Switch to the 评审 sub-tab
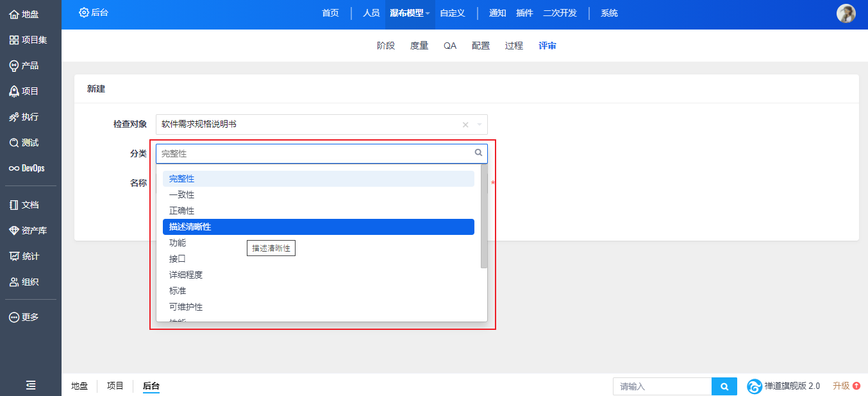The height and width of the screenshot is (396, 868). click(x=547, y=46)
